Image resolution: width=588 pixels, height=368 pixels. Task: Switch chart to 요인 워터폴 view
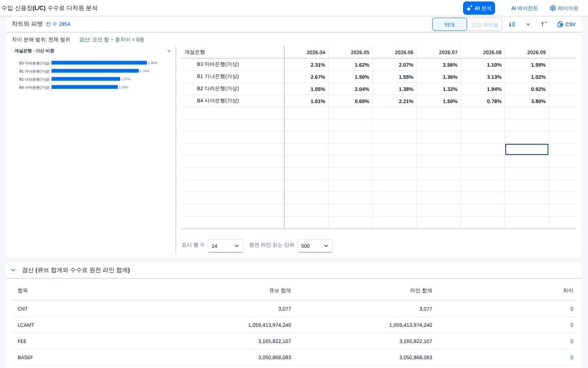[x=485, y=25]
